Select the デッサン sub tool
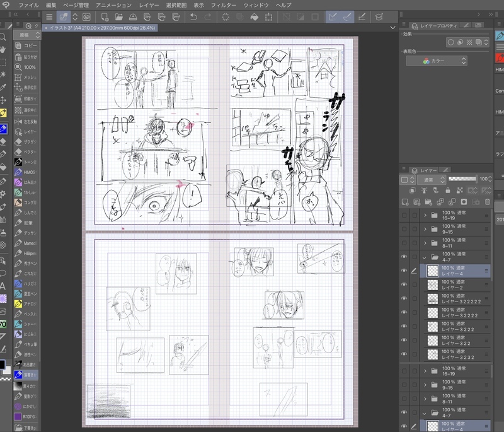This screenshot has width=504, height=432. click(x=26, y=233)
